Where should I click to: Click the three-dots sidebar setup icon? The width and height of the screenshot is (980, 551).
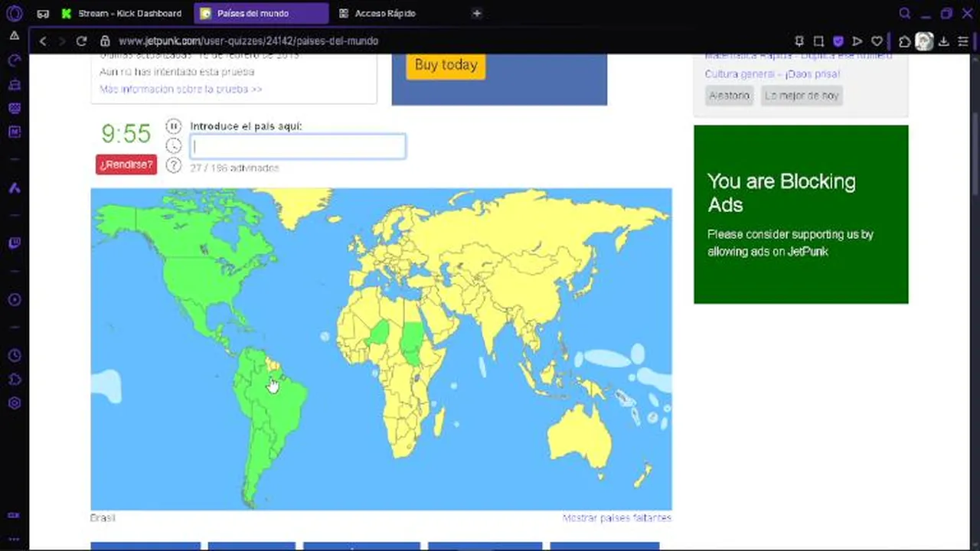[x=15, y=540]
